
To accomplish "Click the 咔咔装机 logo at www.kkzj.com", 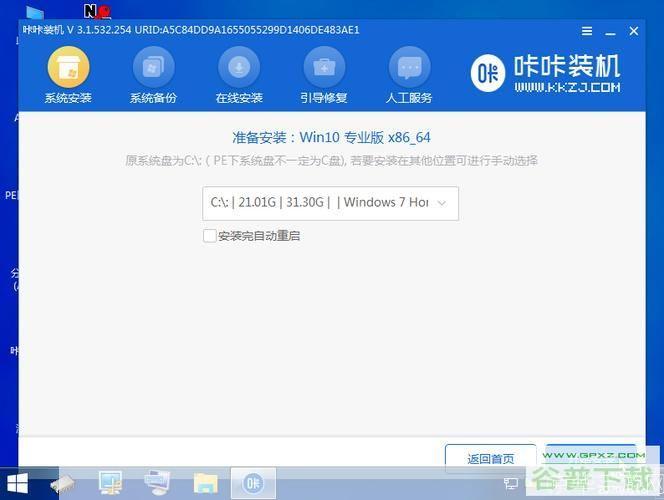I will [546, 73].
